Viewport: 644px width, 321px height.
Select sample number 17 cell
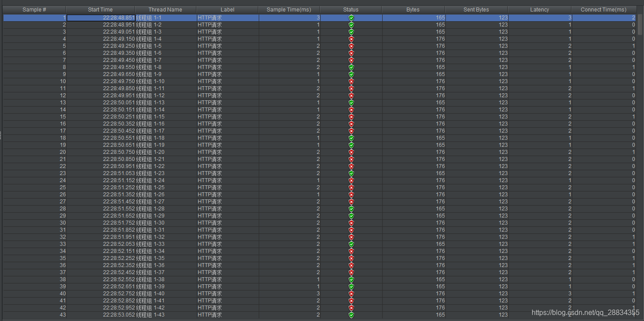35,131
